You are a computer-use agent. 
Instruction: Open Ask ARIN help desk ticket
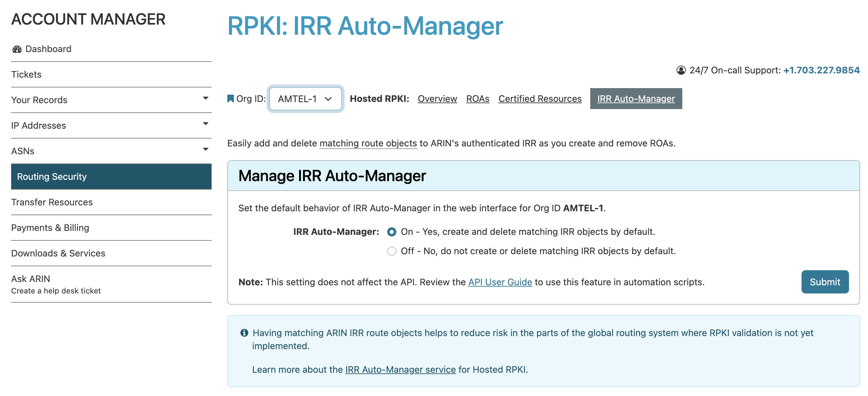111,284
